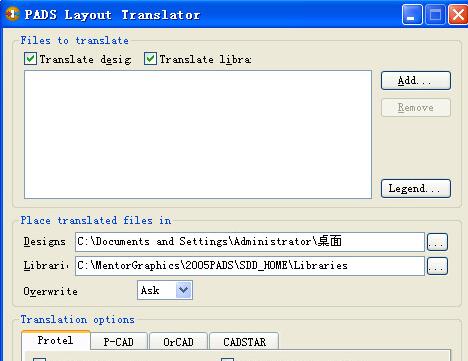468x361 pixels.
Task: Switch to the CADSTAR tab
Action: click(x=244, y=341)
